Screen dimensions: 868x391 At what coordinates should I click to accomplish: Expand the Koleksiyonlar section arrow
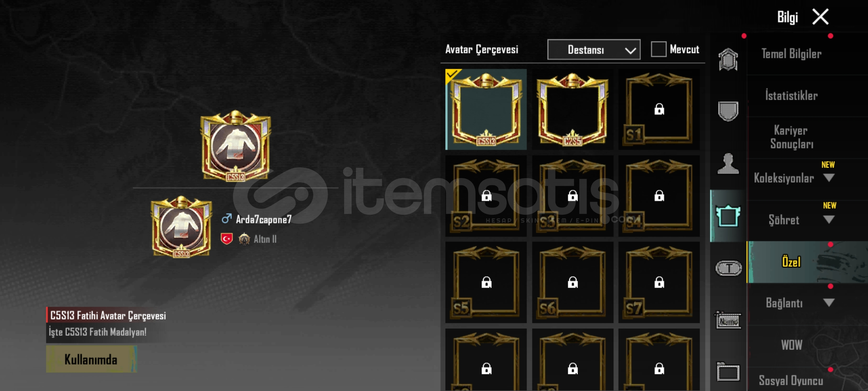click(829, 178)
